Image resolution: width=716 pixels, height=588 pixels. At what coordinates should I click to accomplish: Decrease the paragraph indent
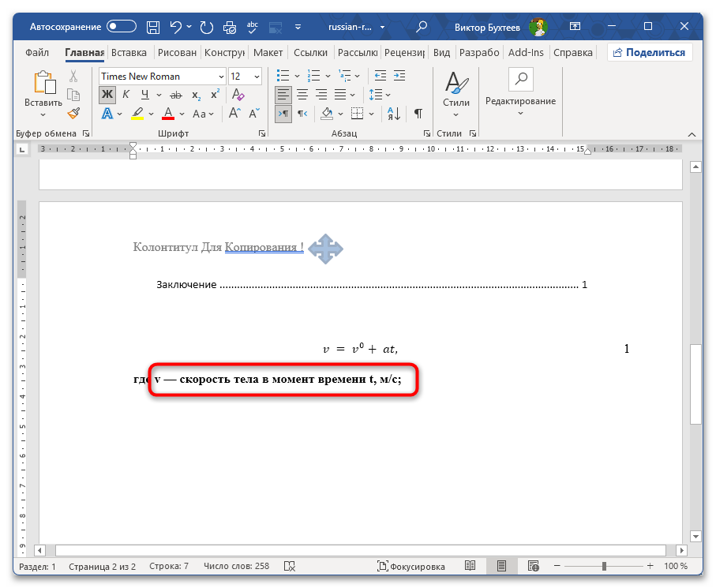point(380,76)
